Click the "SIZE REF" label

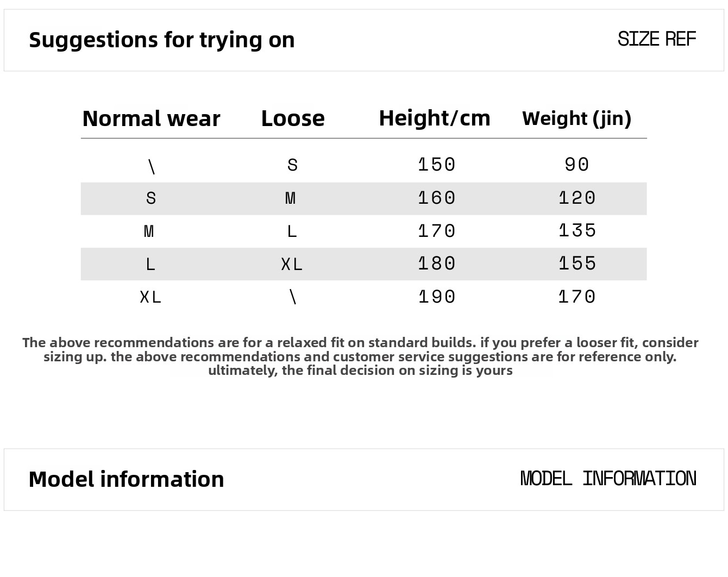pyautogui.click(x=656, y=39)
